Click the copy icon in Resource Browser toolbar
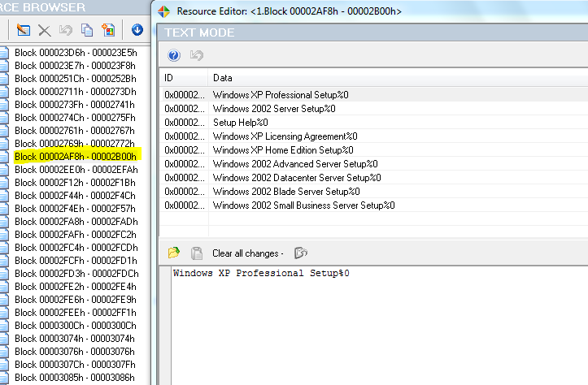 pyautogui.click(x=87, y=30)
